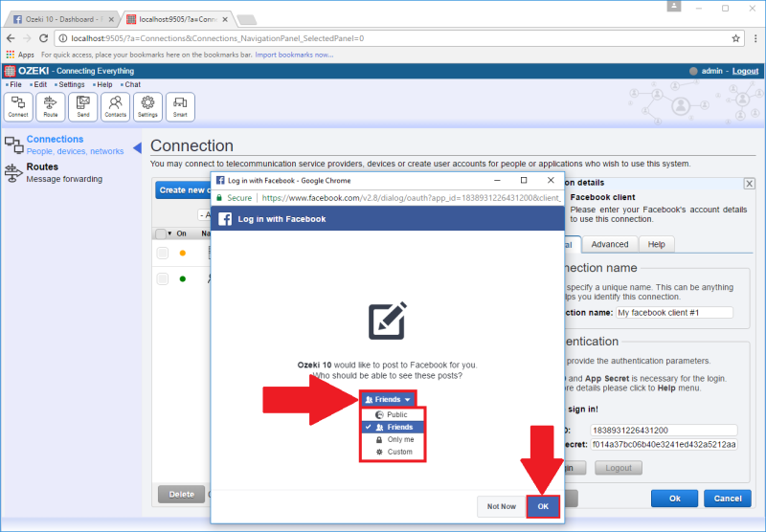Viewport: 766px width, 532px height.
Task: Select Routes in the left sidebar
Action: 42,166
